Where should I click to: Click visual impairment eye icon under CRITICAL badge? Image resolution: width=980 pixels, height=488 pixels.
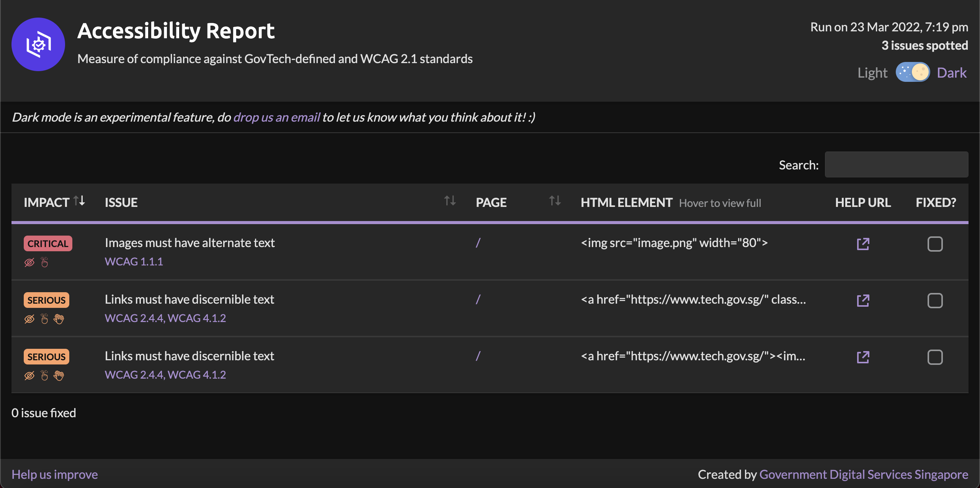[29, 262]
